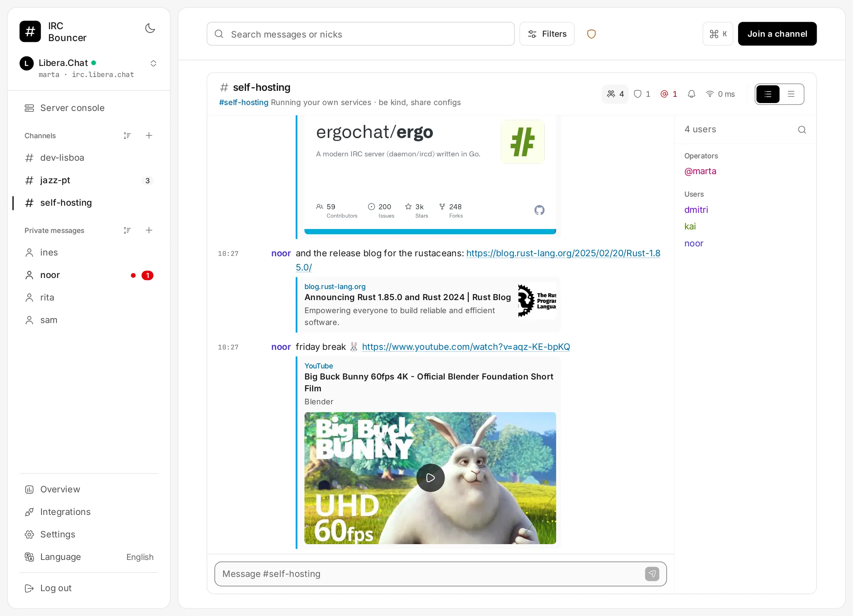This screenshot has width=853, height=616.
Task: Click nick noor on friday break message
Action: click(281, 347)
